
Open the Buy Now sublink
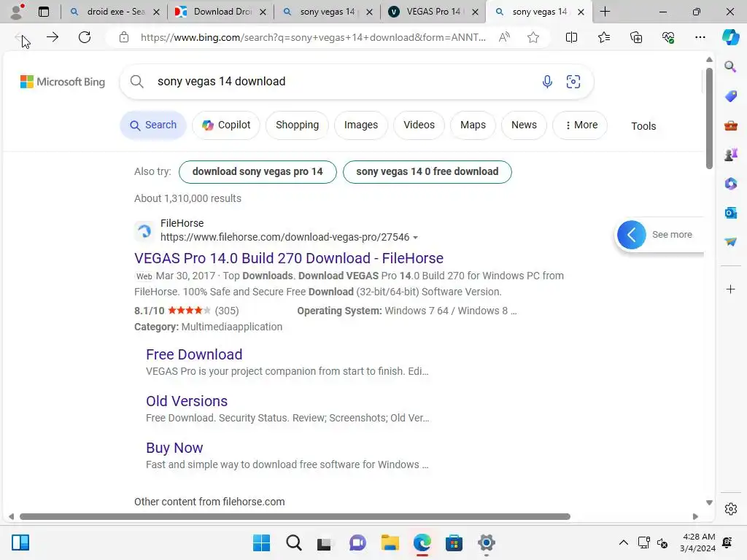(x=174, y=448)
